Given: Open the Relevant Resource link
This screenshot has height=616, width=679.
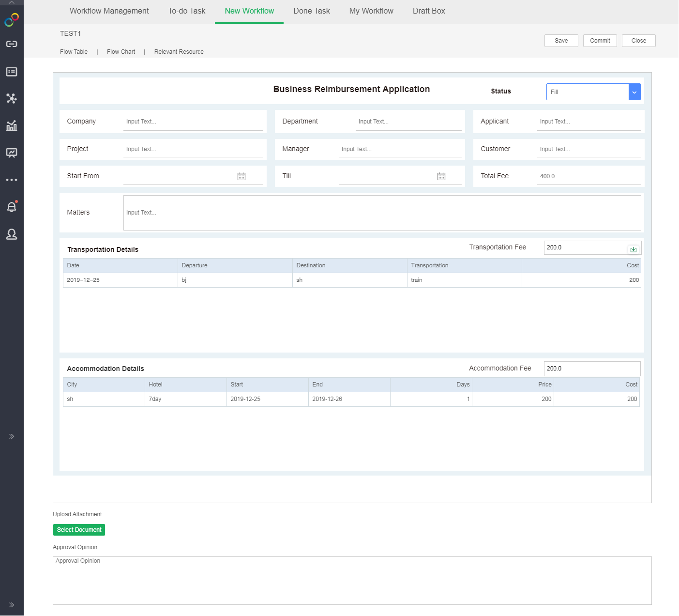Looking at the screenshot, I should coord(179,52).
